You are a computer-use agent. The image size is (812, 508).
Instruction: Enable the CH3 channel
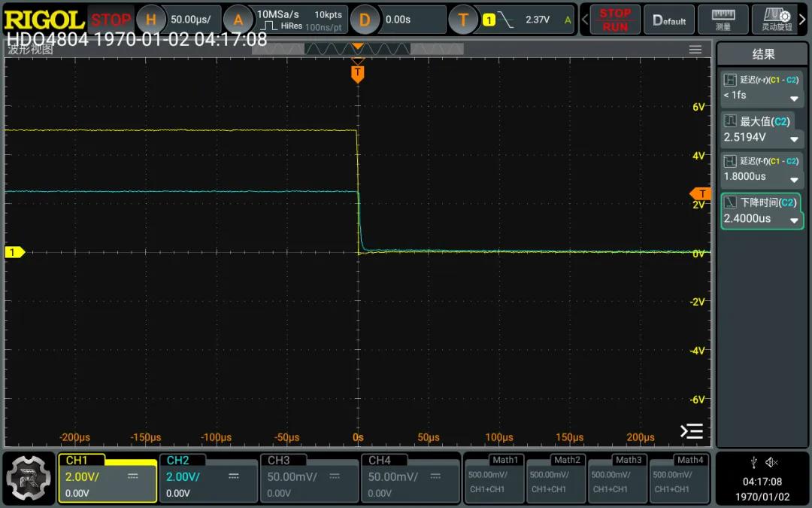pos(308,478)
